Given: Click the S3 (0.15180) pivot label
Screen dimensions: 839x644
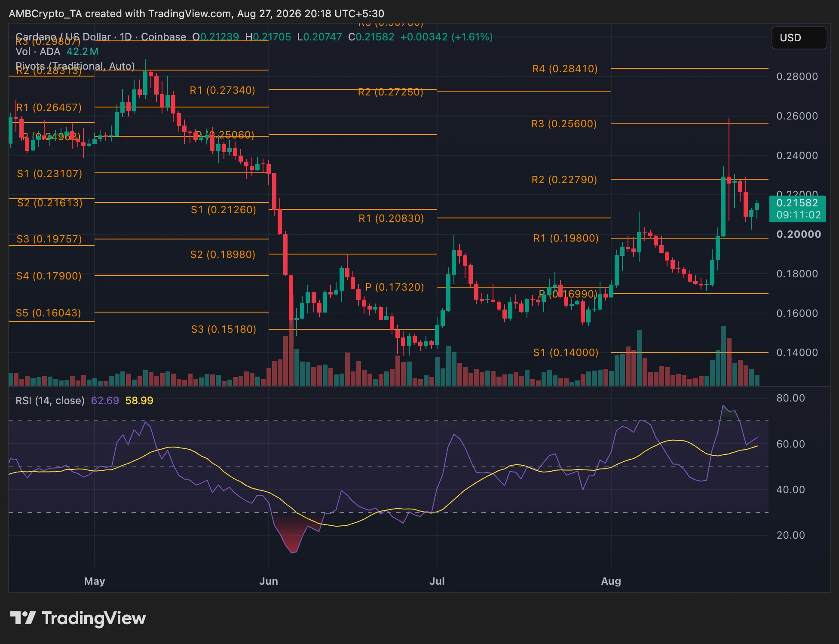Looking at the screenshot, I should [224, 329].
